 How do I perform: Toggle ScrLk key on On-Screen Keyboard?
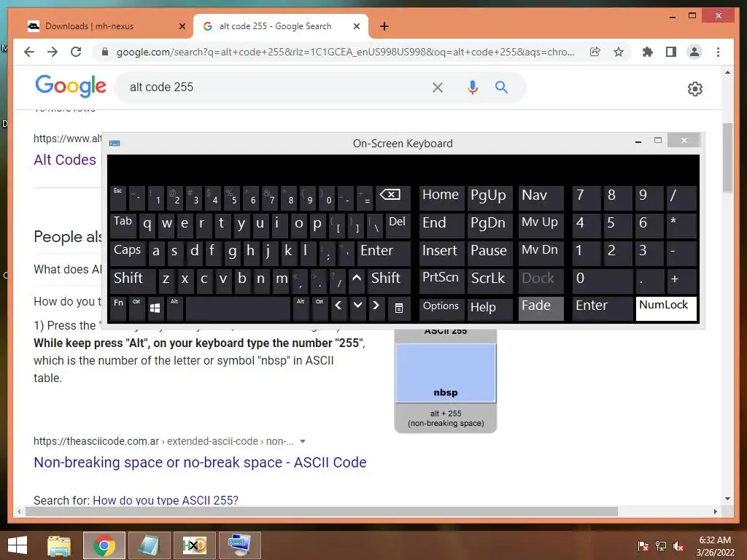point(489,281)
